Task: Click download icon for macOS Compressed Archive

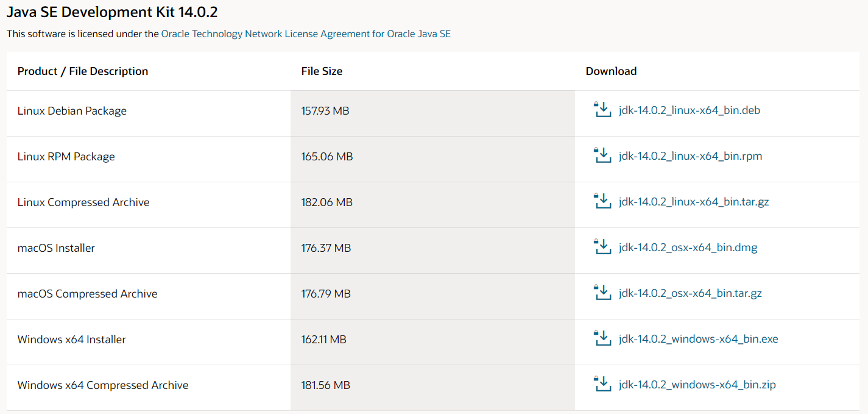Action: click(x=602, y=293)
